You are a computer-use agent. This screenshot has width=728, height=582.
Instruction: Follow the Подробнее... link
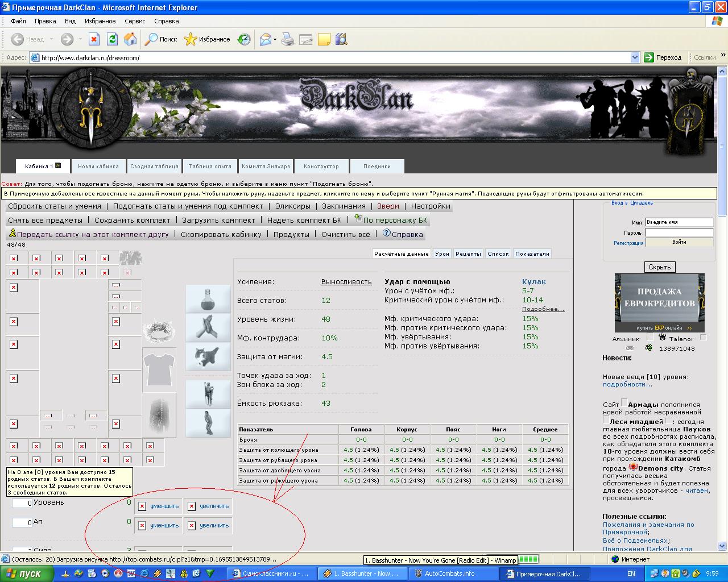point(543,309)
